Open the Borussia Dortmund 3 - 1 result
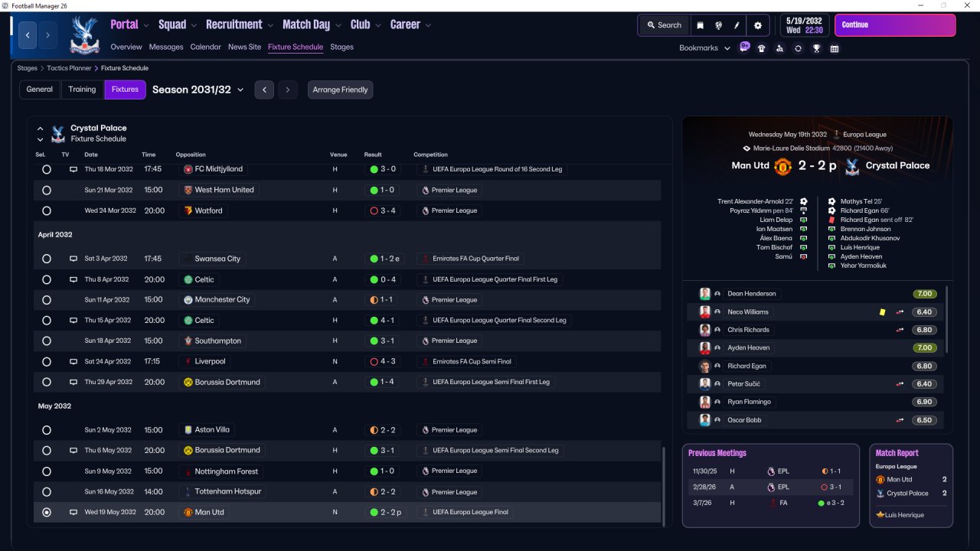 381,451
